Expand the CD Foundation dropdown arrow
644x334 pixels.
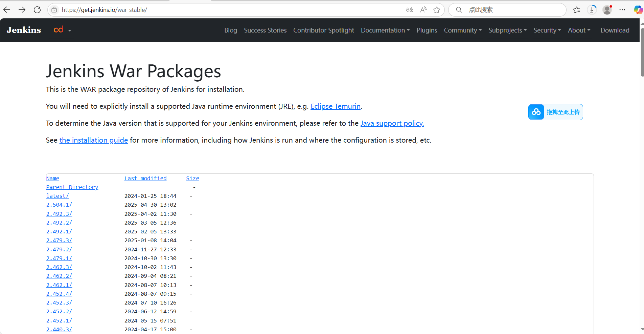70,30
